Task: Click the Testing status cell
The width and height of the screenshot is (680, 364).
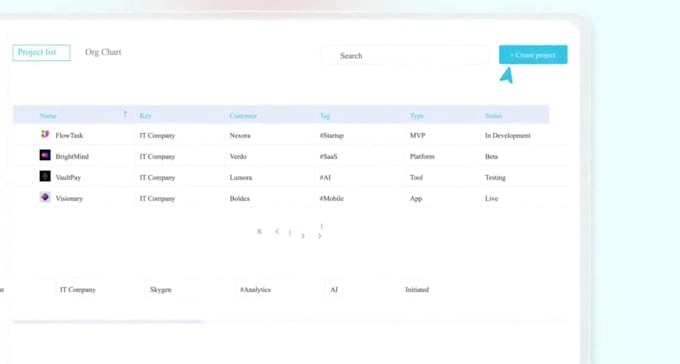Action: pos(495,177)
